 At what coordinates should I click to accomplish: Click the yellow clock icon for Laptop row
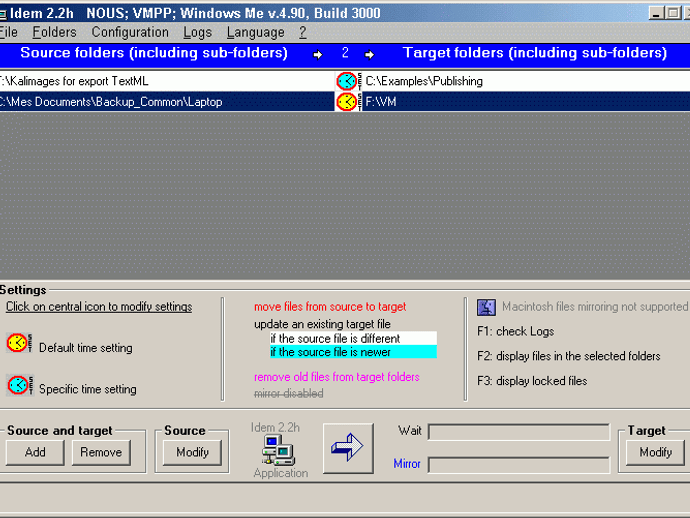point(348,102)
